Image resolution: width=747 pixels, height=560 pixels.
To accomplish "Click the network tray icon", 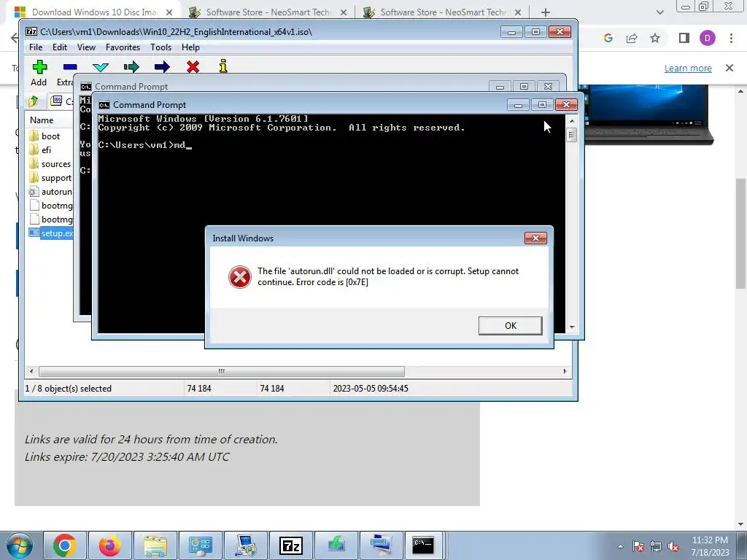I will tap(656, 546).
